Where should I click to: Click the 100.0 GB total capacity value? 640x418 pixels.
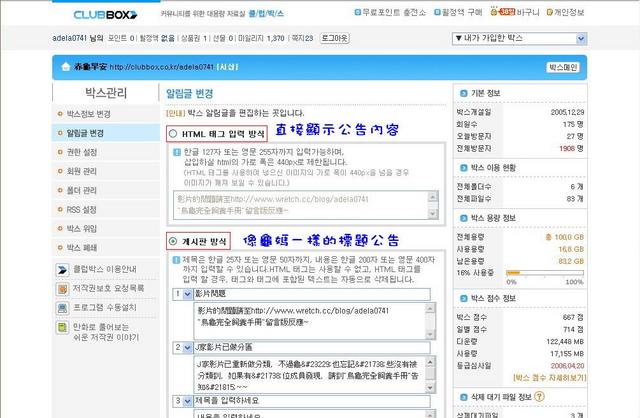(x=565, y=237)
